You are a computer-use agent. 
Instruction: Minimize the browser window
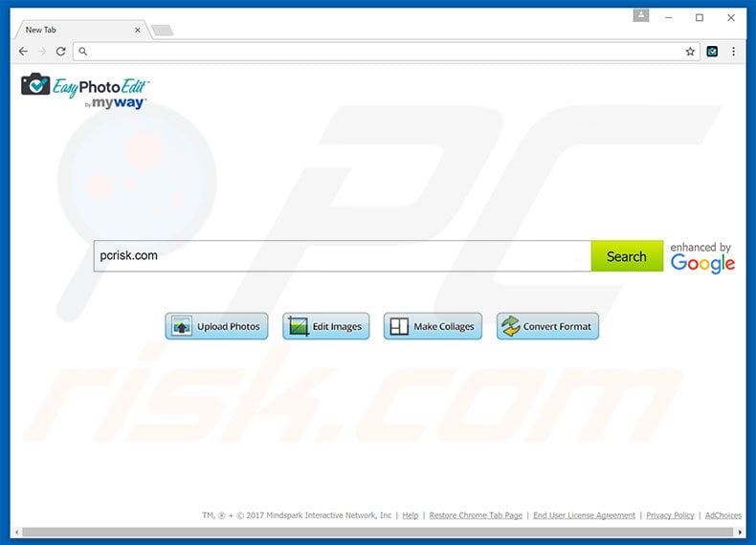point(668,17)
